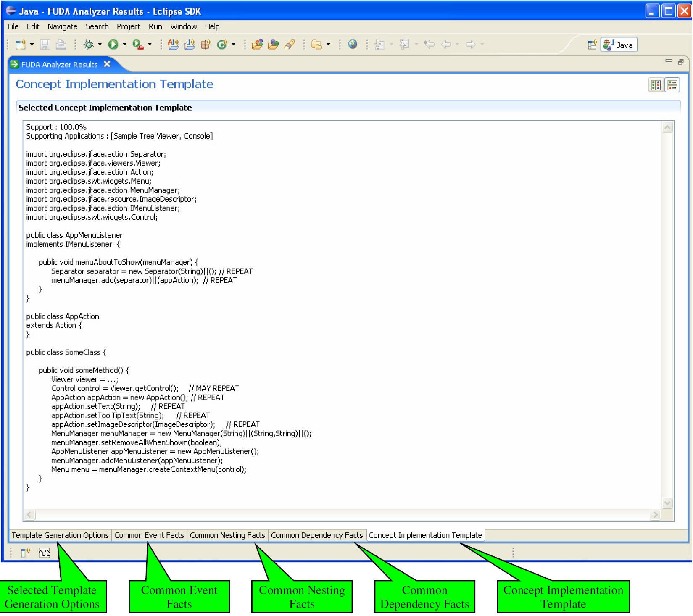Click the Search flashlight icon
The width and height of the screenshot is (693, 616).
pos(290,45)
